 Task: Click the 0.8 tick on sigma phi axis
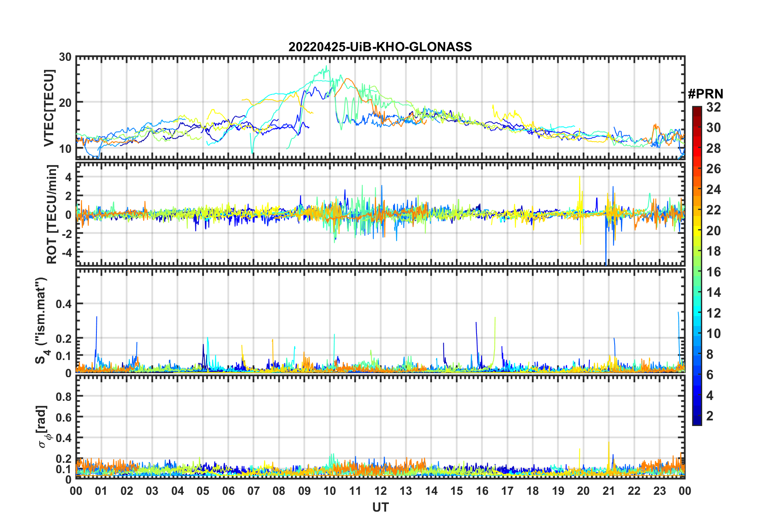[x=63, y=396]
